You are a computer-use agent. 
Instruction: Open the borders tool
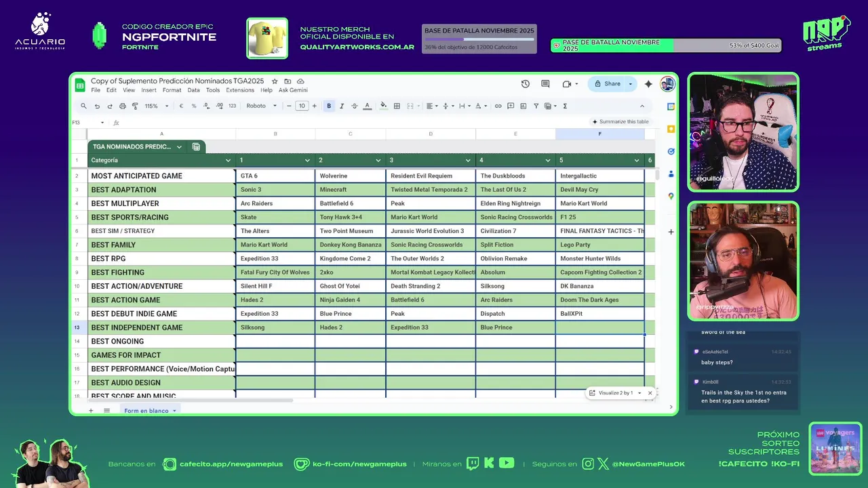click(397, 106)
